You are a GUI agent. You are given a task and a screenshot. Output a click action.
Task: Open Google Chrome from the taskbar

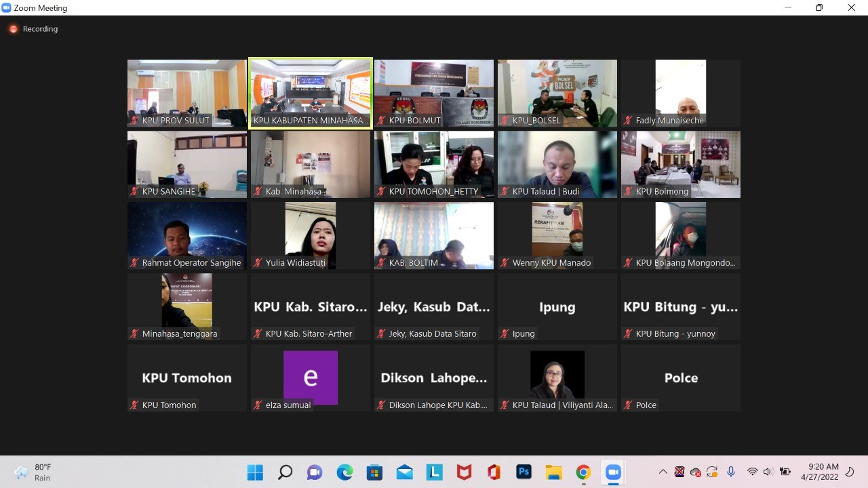coord(583,472)
